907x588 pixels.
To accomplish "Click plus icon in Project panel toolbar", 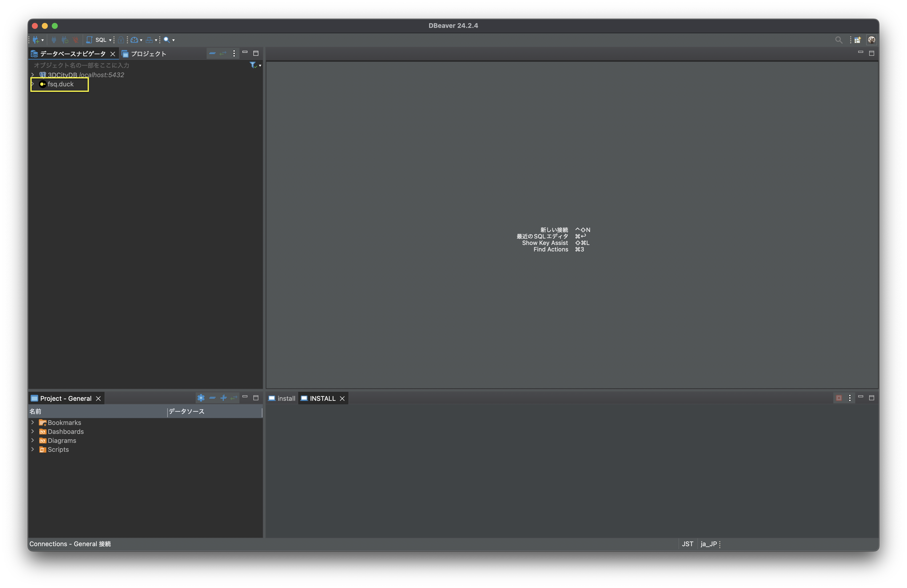I will pos(223,398).
